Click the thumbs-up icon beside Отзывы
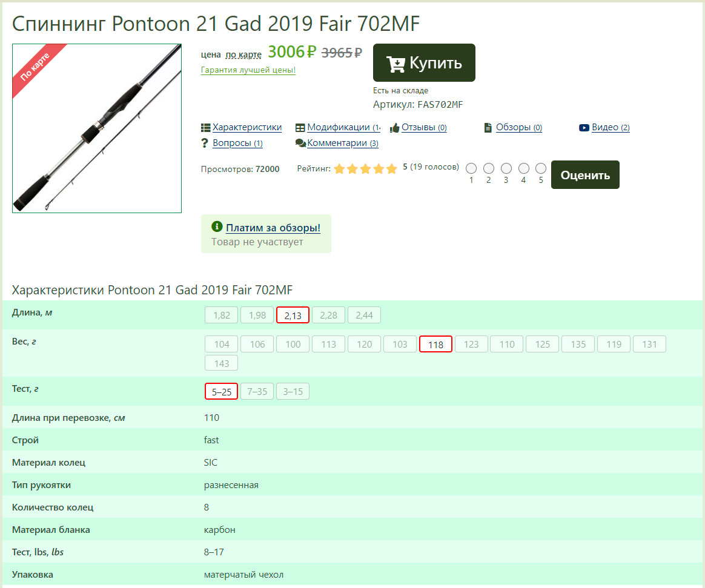The width and height of the screenshot is (705, 588). pos(394,128)
